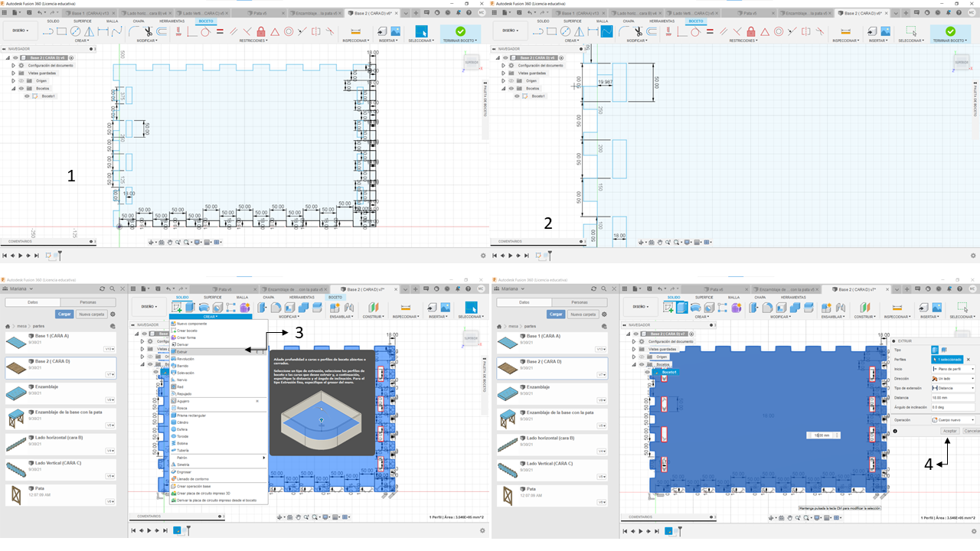Viewport: 980px width, 551px height.
Task: Choose the Concentric constraint icon in top-left window
Action: [x=289, y=31]
